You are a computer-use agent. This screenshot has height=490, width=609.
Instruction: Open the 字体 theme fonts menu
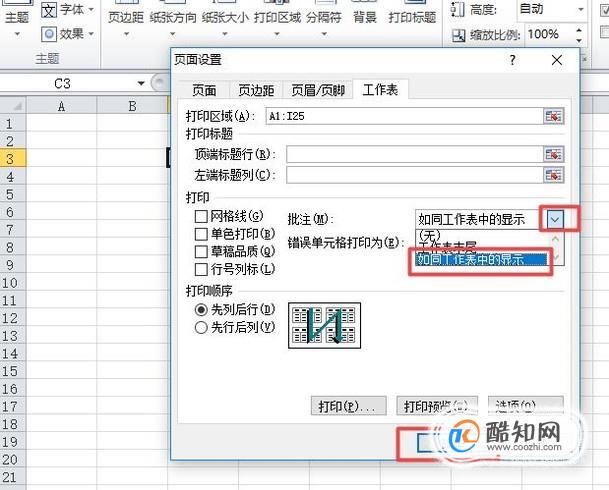tap(68, 10)
